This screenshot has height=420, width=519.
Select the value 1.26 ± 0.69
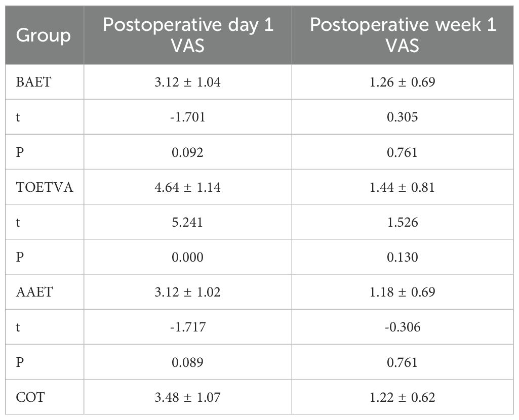point(403,82)
